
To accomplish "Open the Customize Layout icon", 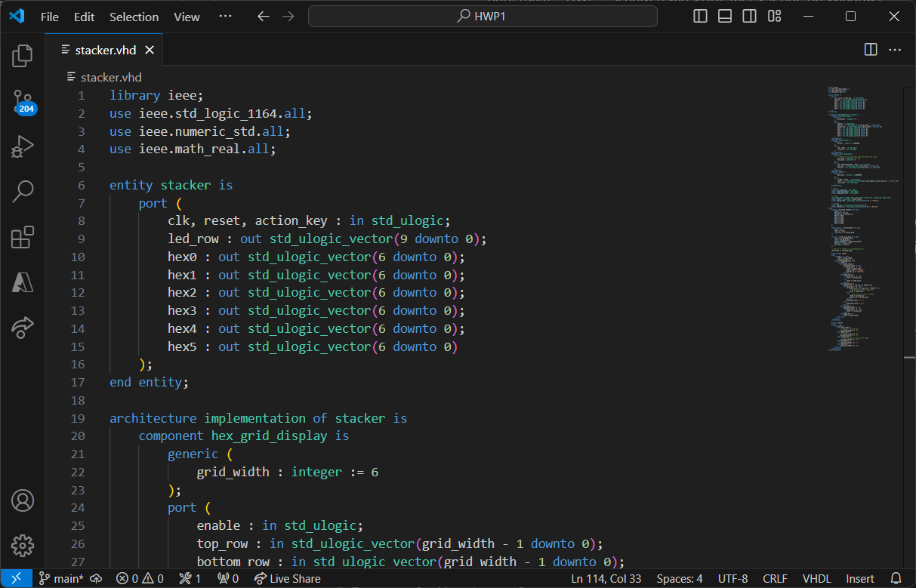I will 773,16.
